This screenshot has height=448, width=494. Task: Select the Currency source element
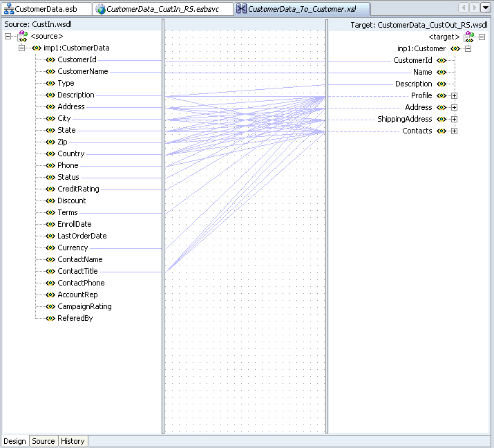point(73,248)
